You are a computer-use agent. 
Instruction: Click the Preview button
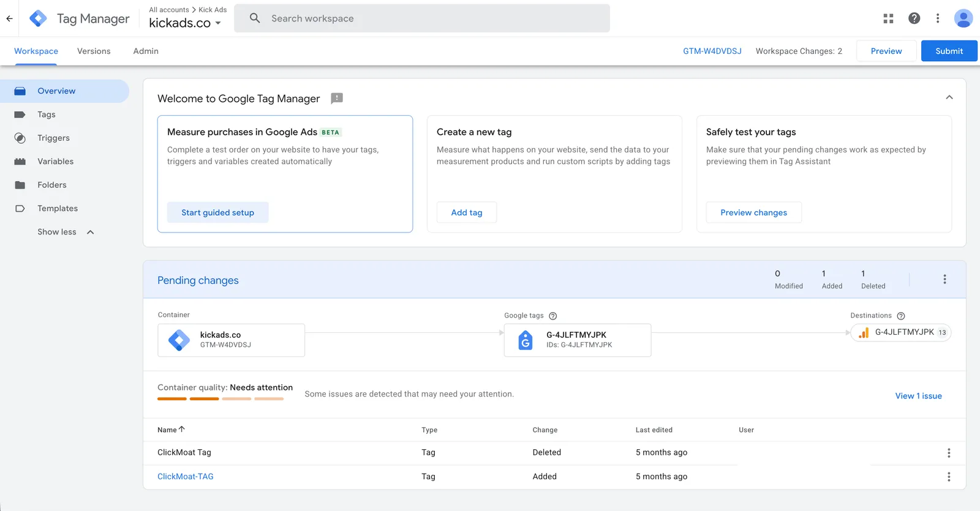pyautogui.click(x=886, y=51)
